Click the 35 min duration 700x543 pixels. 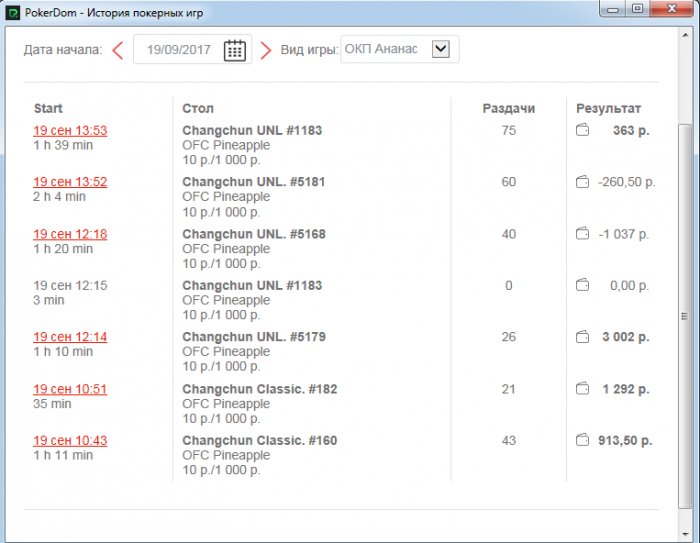(52, 404)
